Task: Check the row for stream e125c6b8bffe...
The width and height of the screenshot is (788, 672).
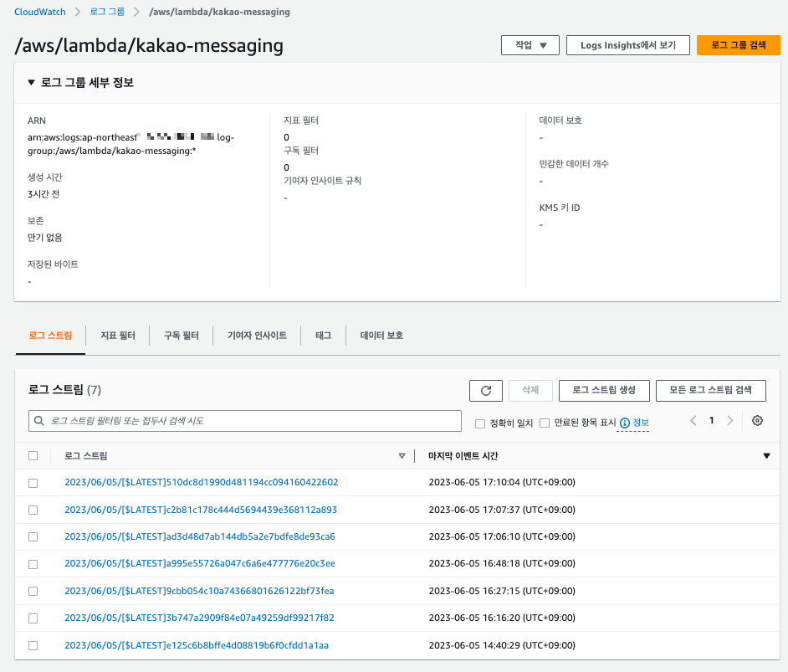Action: coord(33,645)
